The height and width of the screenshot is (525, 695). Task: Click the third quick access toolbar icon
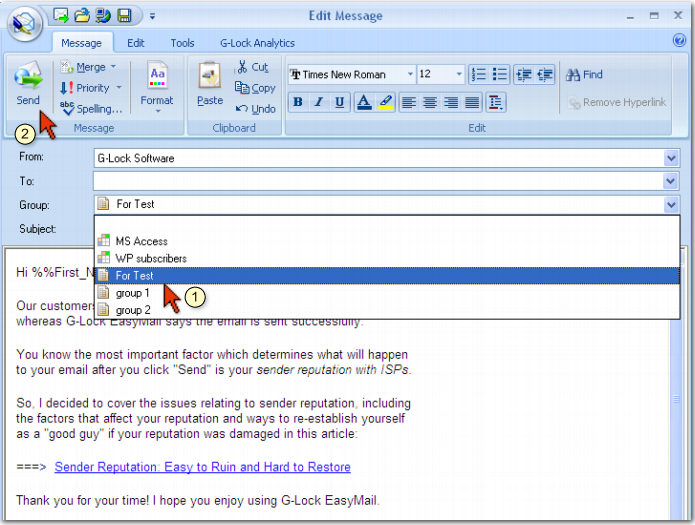pos(103,16)
